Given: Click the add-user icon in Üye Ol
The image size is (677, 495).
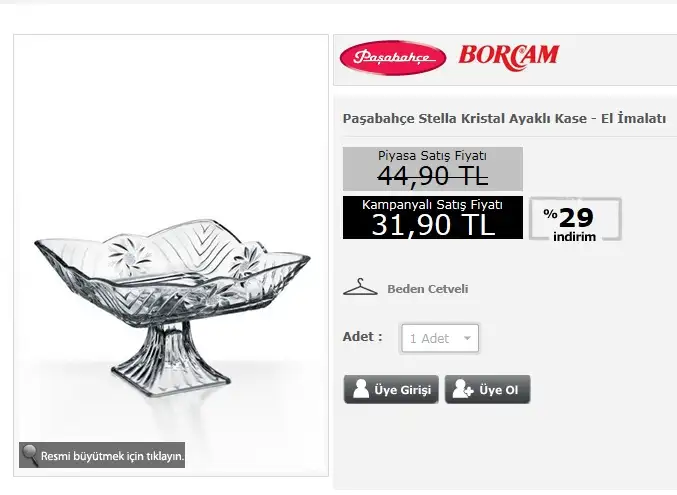Looking at the screenshot, I should pyautogui.click(x=462, y=389).
